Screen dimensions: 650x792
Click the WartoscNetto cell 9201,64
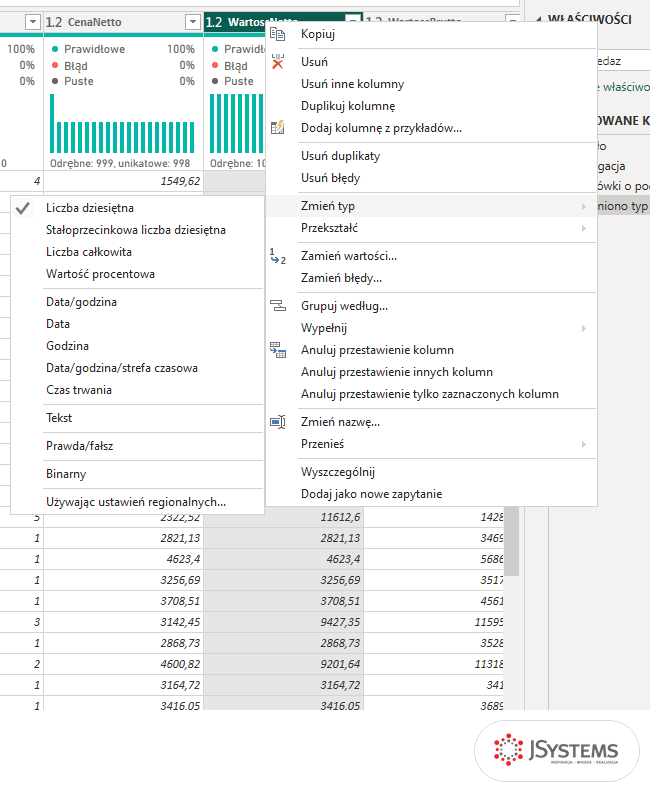coord(283,664)
